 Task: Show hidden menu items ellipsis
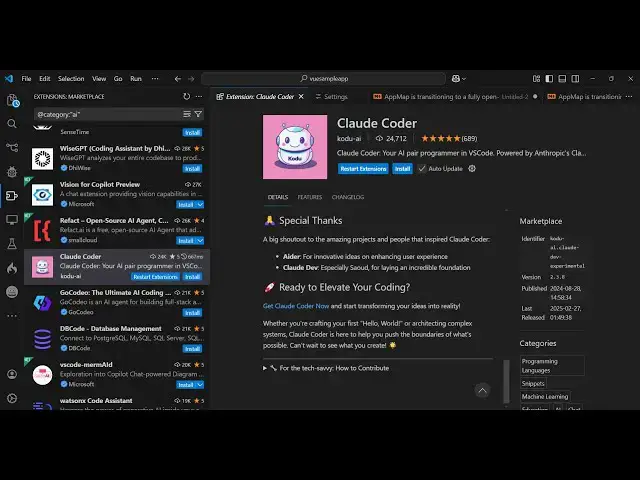click(155, 79)
